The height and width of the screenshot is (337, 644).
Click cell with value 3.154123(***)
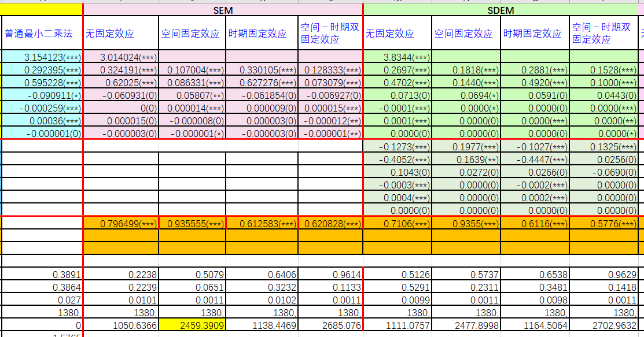tap(42, 57)
